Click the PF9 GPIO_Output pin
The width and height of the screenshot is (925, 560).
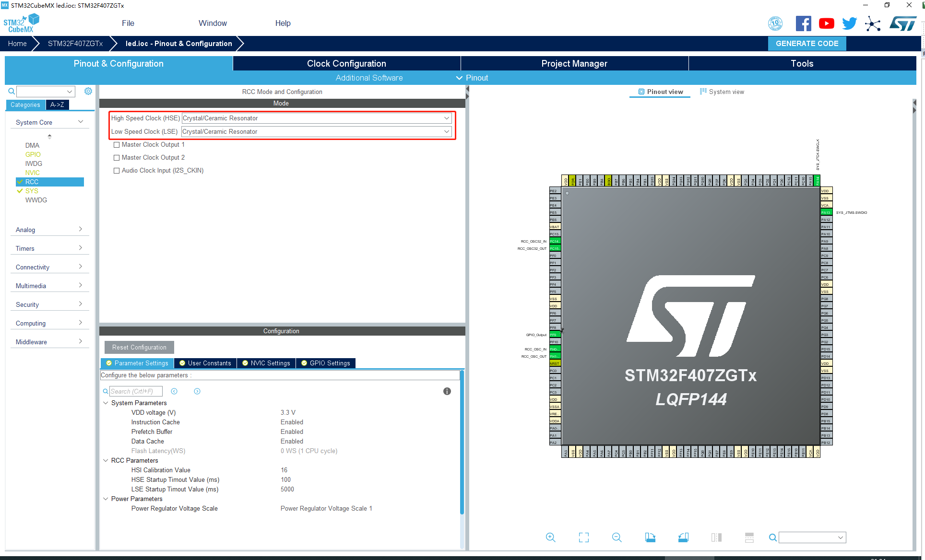tap(555, 335)
